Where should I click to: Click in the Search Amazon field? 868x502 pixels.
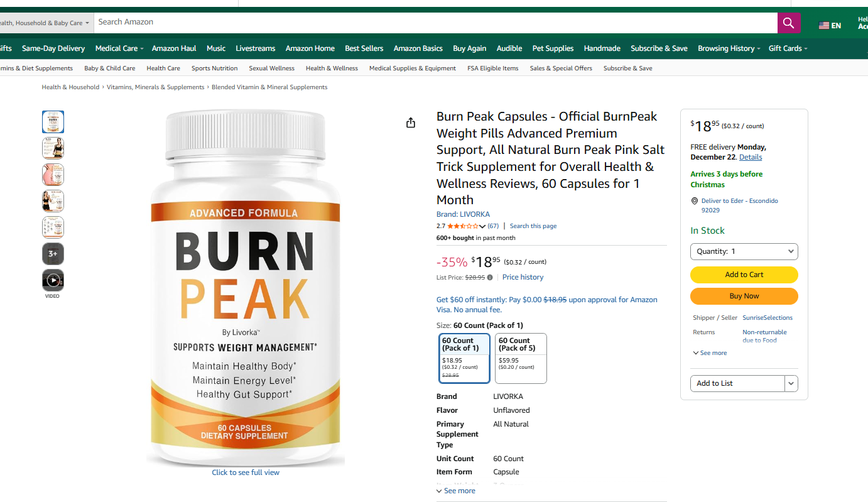click(x=435, y=22)
